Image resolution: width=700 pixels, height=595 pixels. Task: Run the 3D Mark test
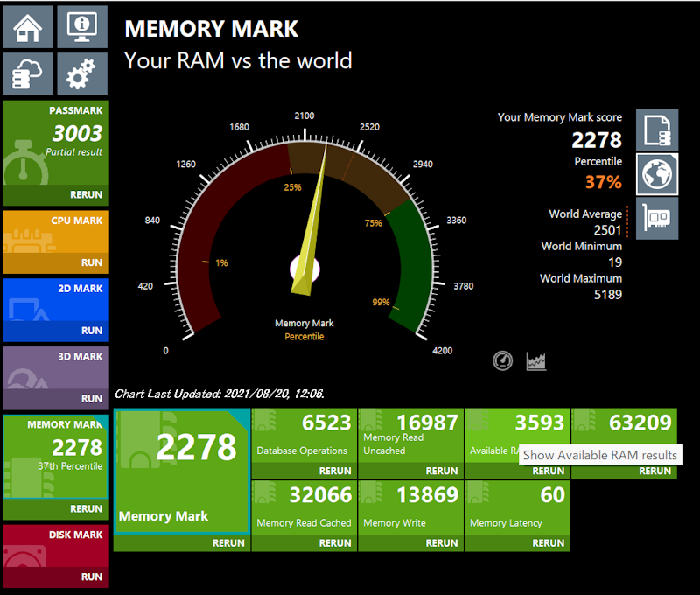[55, 399]
